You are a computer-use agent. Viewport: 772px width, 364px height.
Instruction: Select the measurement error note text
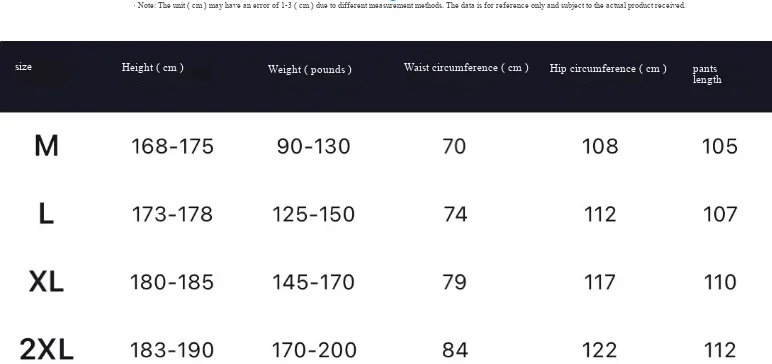tap(410, 5)
